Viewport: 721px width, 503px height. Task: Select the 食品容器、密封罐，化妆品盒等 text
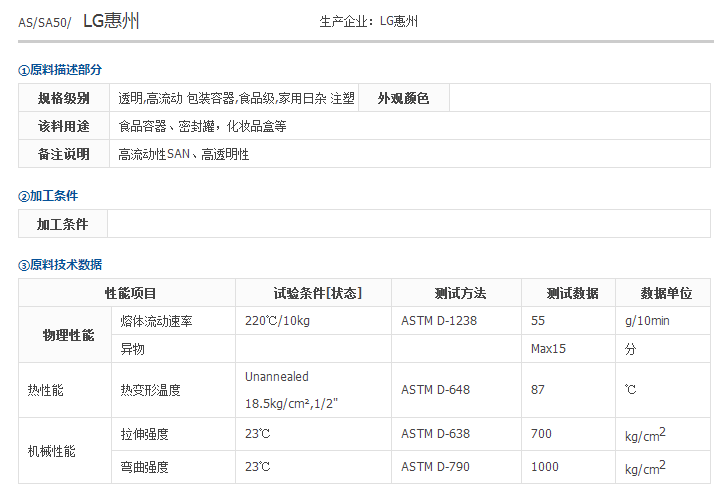202,126
